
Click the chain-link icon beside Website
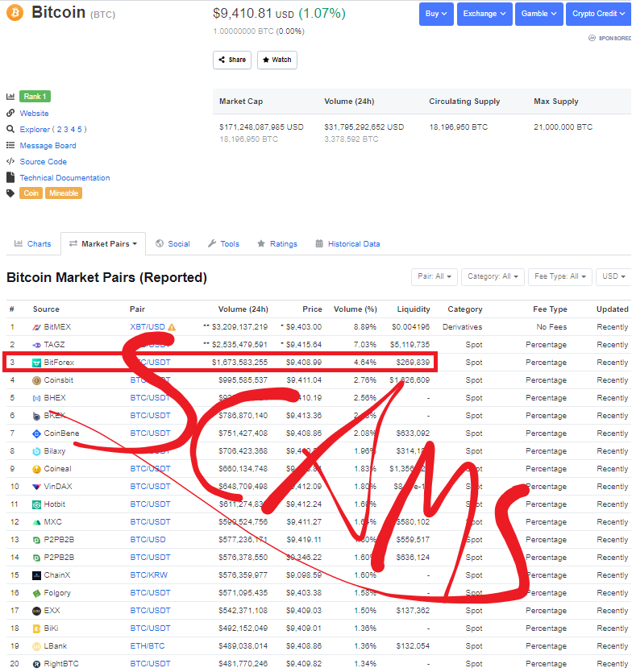tap(10, 113)
